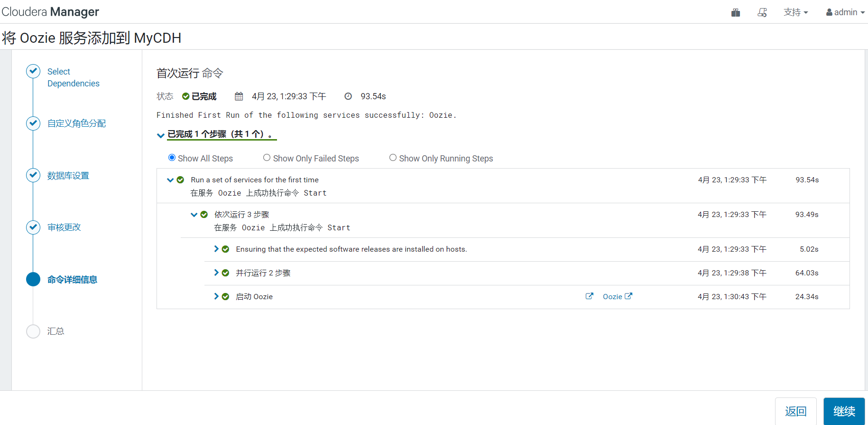Select Show Only Running Steps radio button
This screenshot has width=868, height=425.
393,158
